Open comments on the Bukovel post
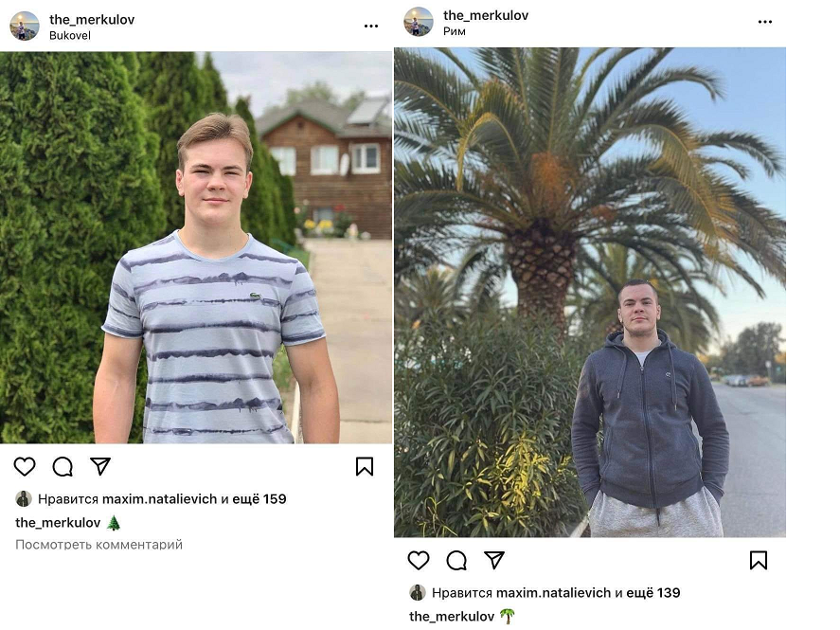The width and height of the screenshot is (840, 630). (63, 466)
